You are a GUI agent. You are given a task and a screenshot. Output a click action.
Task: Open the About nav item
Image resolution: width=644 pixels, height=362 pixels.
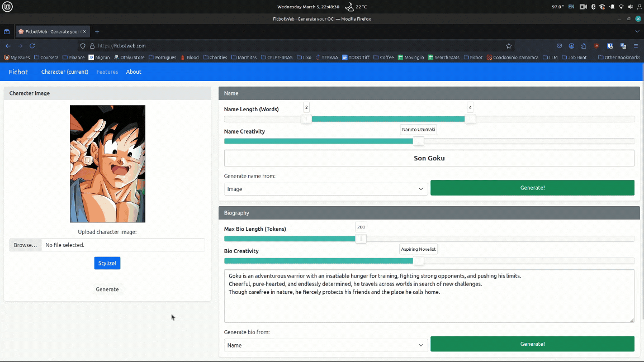(134, 72)
